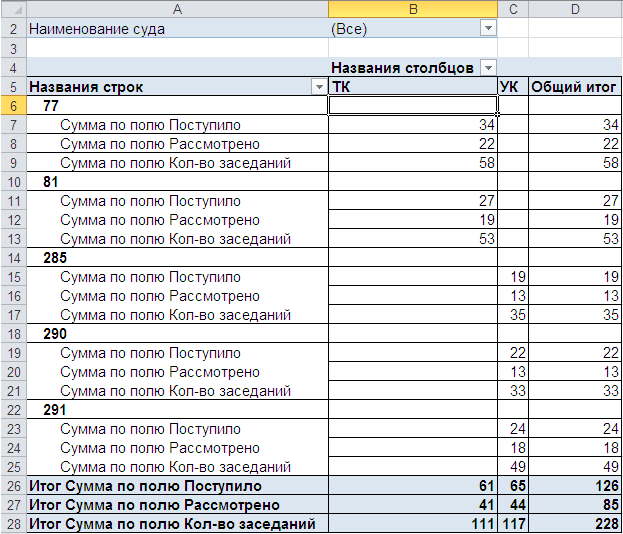
Task: Click УК value 24 in row 23
Action: click(x=513, y=429)
